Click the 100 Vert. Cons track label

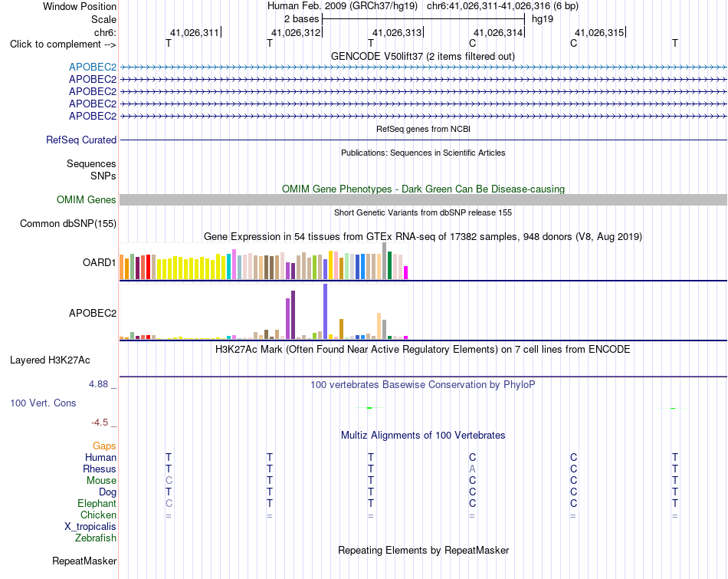click(x=43, y=403)
